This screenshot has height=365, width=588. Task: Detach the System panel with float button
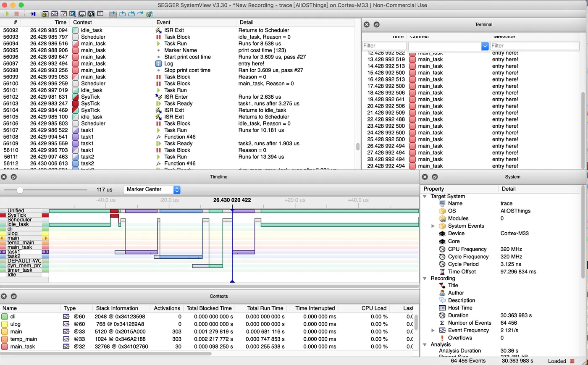pos(435,177)
